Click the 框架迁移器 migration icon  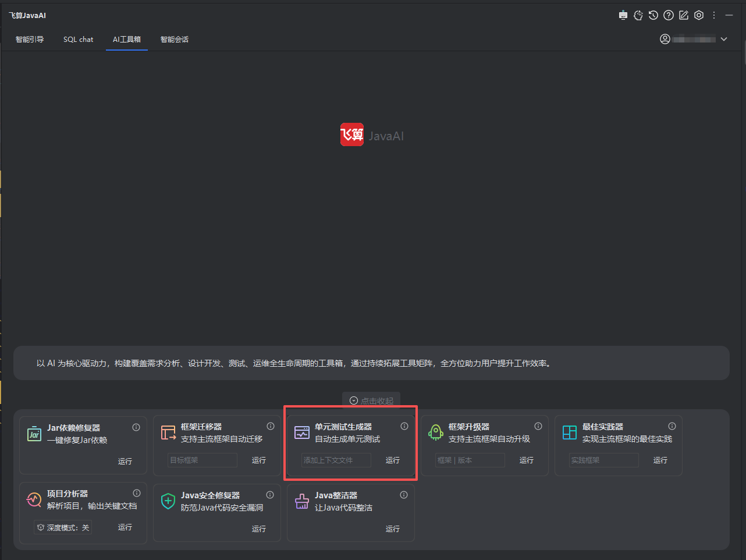click(x=168, y=433)
